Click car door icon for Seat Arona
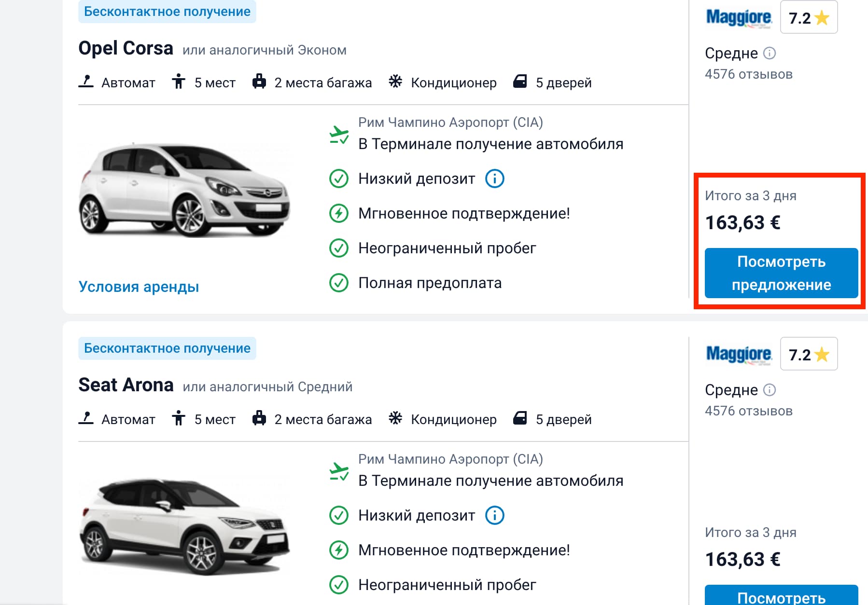This screenshot has width=868, height=605. click(x=520, y=418)
